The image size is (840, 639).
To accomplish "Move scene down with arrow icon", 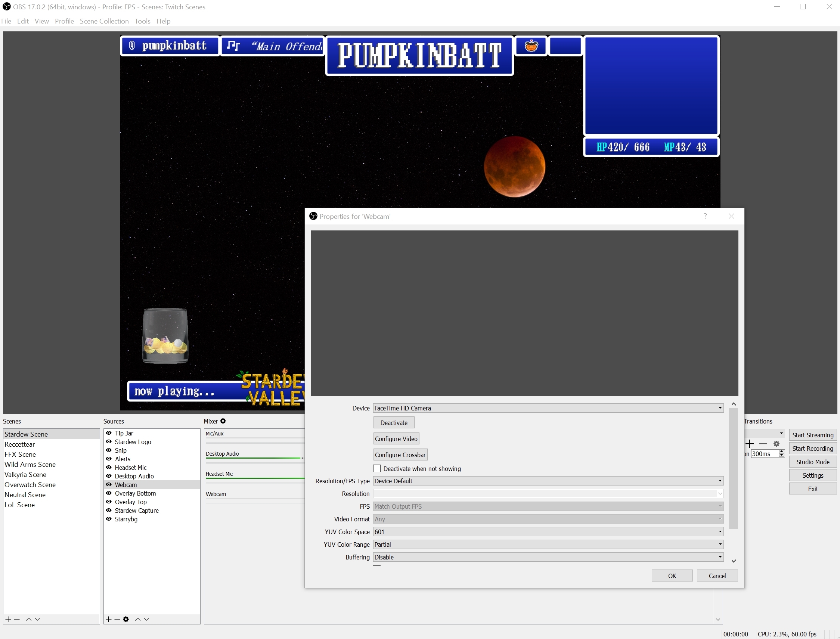I will click(x=37, y=619).
